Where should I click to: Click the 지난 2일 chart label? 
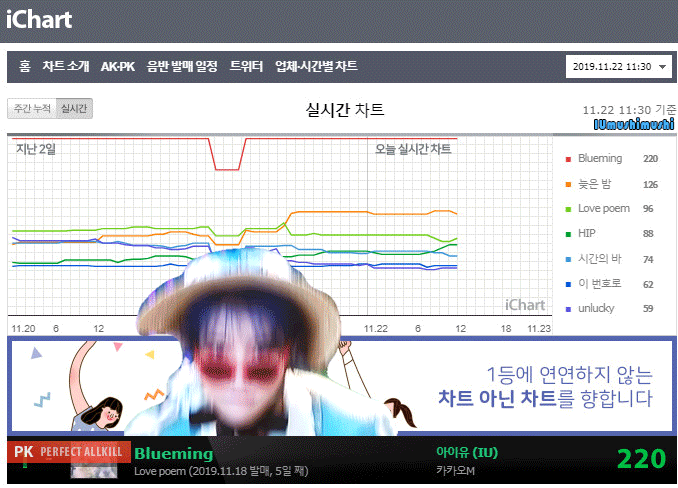pyautogui.click(x=36, y=150)
